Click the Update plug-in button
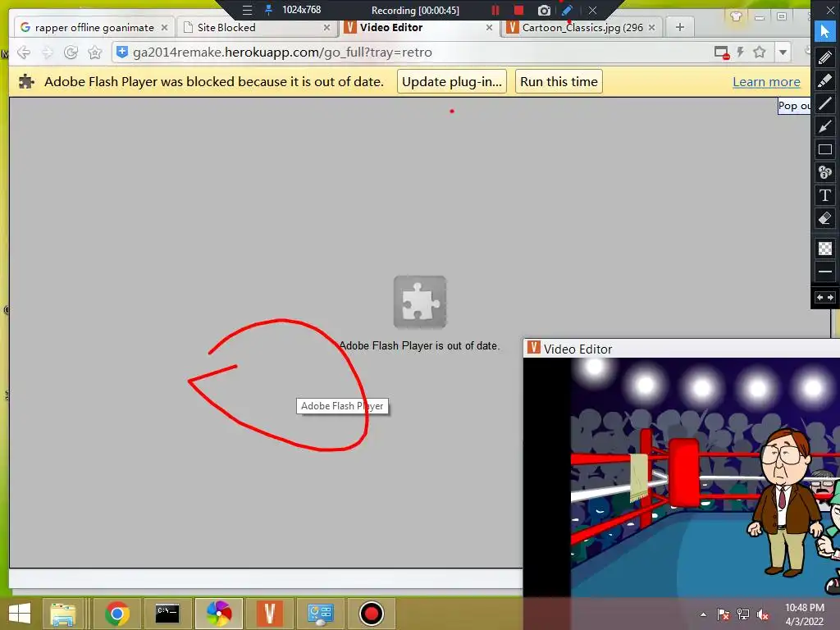 tap(452, 81)
